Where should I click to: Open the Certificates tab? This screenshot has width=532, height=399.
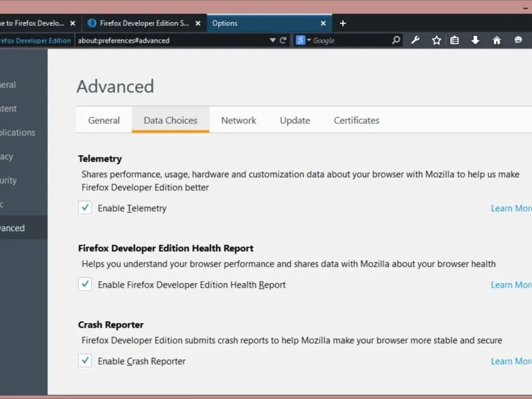356,120
